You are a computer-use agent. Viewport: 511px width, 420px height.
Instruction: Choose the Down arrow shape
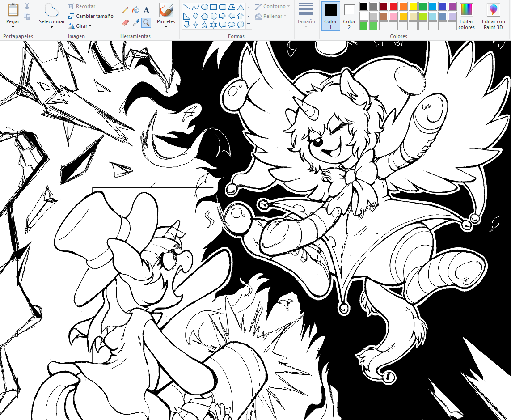[187, 25]
